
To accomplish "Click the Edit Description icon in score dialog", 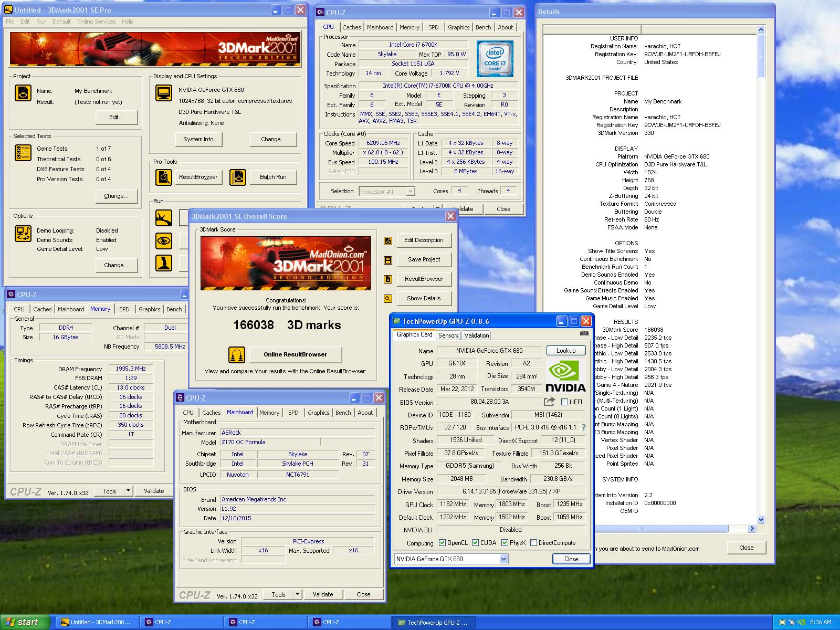I will click(x=388, y=240).
